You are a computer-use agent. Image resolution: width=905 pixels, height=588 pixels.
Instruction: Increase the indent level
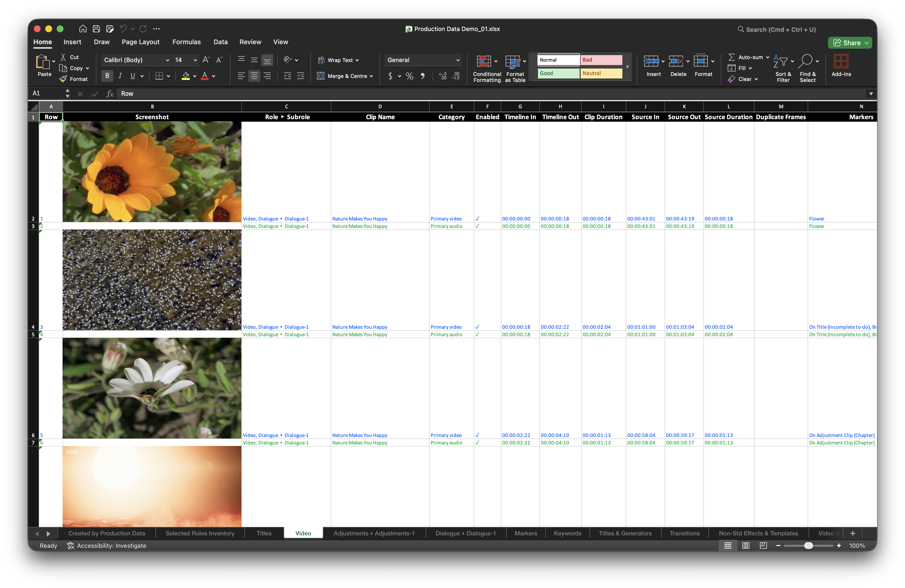point(301,76)
